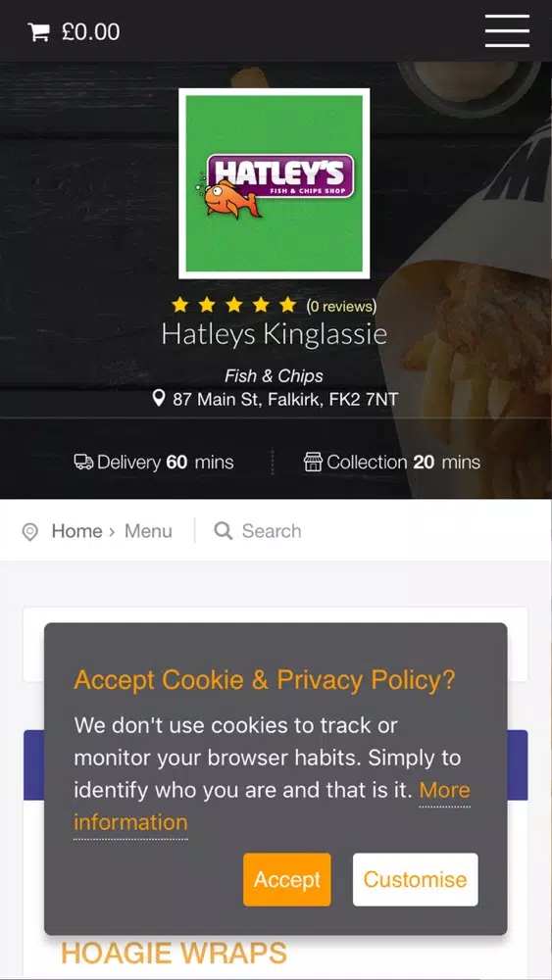Click the Customise cookie button
Image resolution: width=552 pixels, height=980 pixels.
click(x=415, y=879)
